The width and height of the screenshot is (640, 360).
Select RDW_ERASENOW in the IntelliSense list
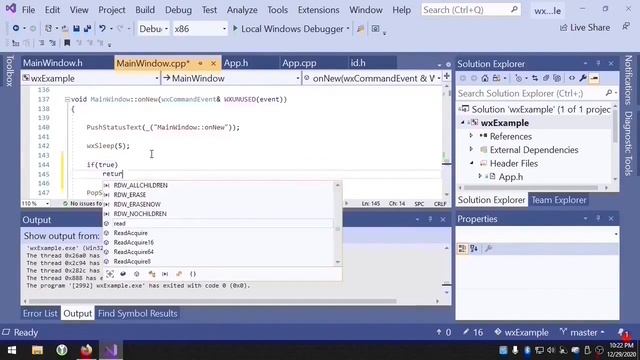click(x=137, y=204)
